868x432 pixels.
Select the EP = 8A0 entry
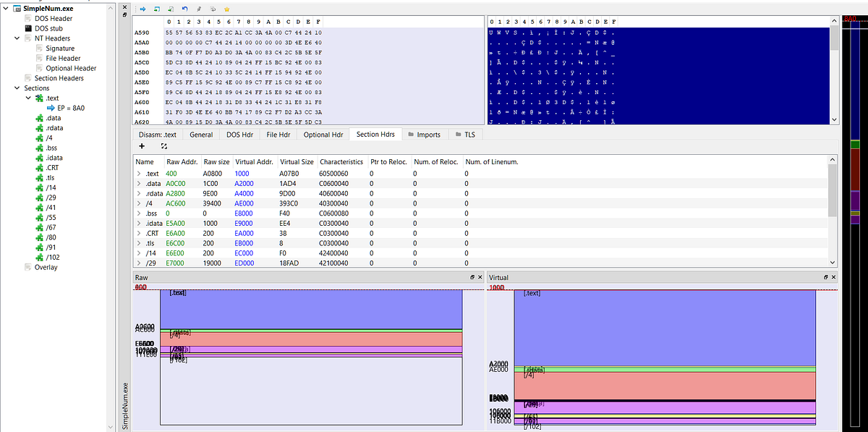[x=72, y=108]
